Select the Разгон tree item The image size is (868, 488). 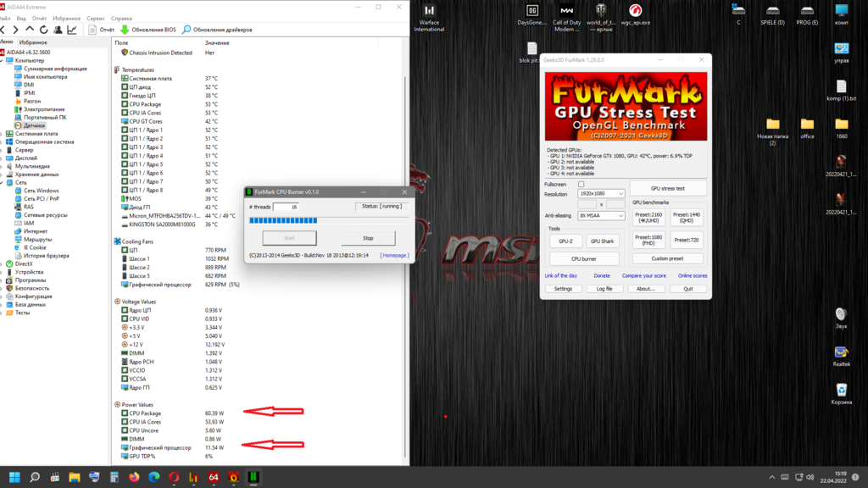(x=28, y=102)
